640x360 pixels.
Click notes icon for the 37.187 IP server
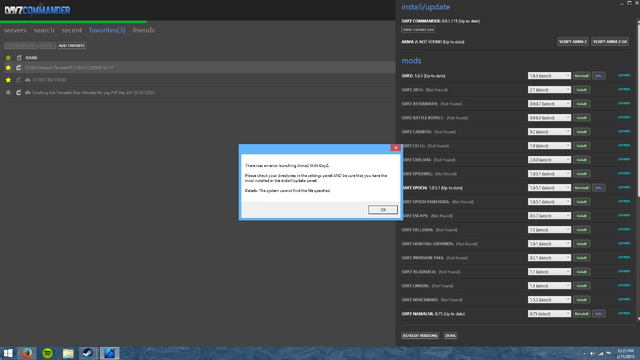(x=18, y=80)
